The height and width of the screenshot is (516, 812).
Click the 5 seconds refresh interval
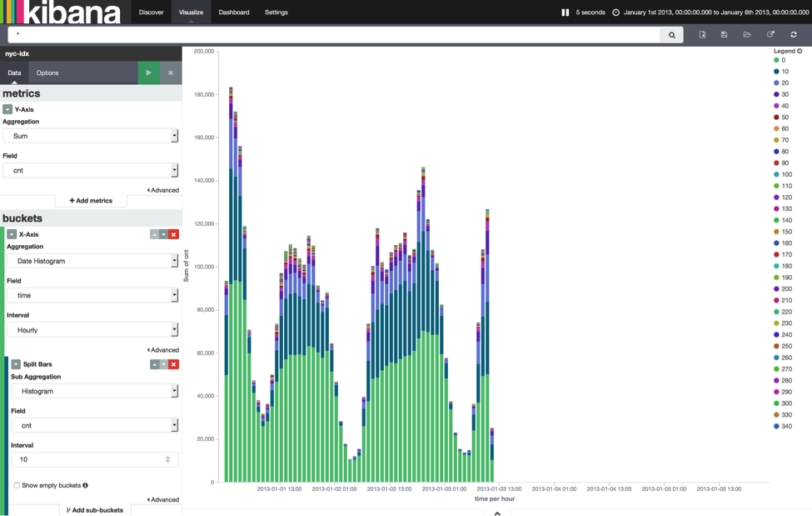590,13
